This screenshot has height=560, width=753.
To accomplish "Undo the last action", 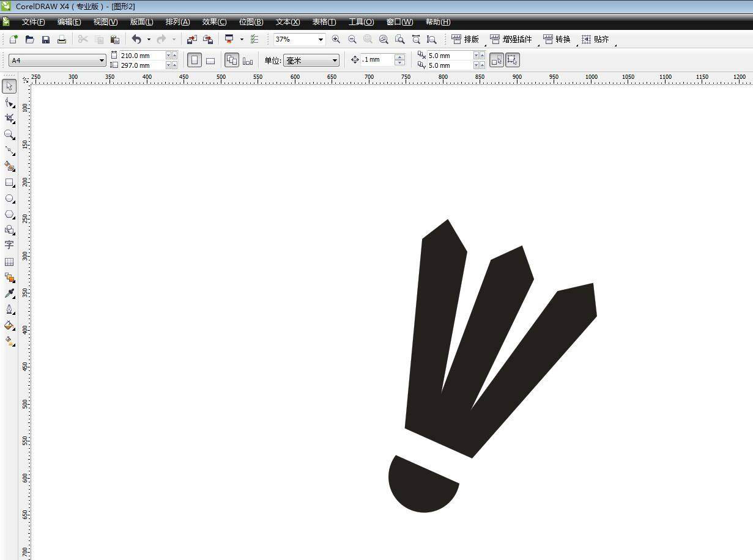I will 136,39.
